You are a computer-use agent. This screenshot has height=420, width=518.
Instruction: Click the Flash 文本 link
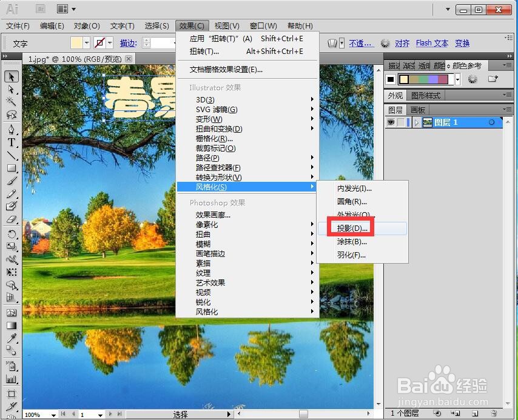431,43
